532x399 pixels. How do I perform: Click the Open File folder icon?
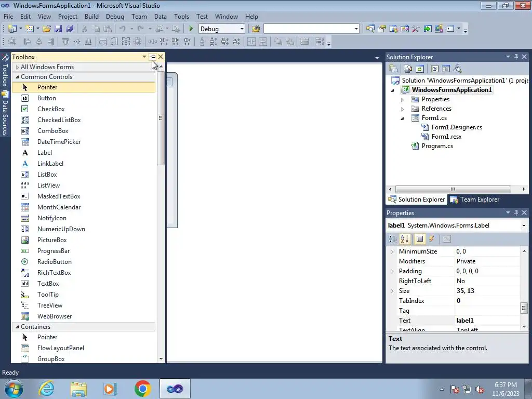click(x=47, y=29)
